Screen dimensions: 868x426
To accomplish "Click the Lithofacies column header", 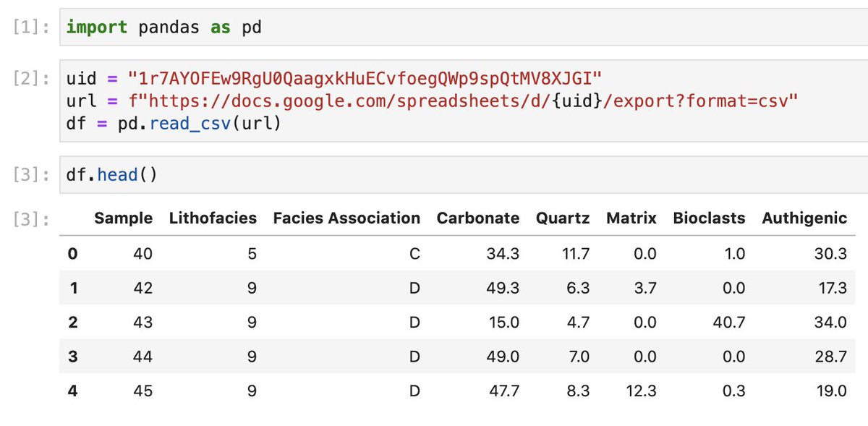I will (213, 218).
